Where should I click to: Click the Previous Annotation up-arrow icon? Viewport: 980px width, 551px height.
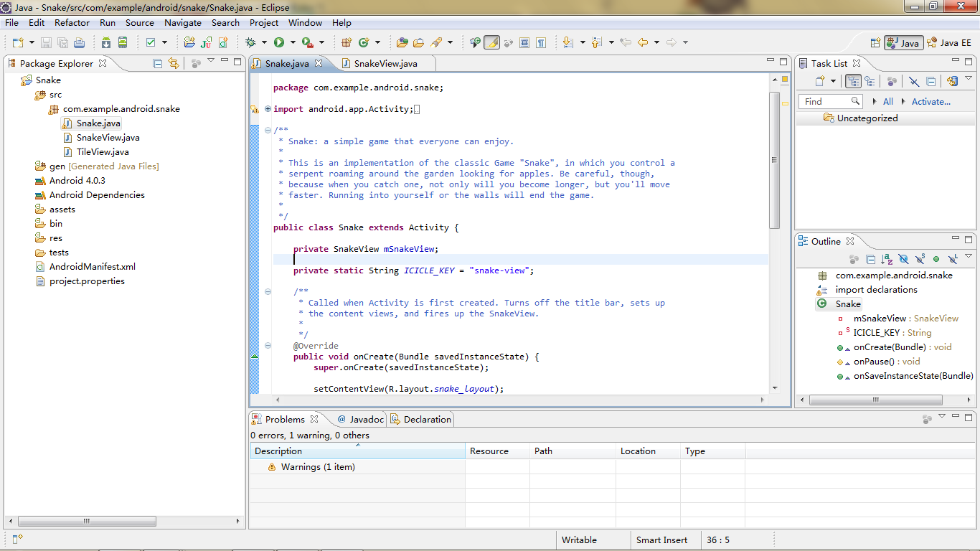click(597, 43)
